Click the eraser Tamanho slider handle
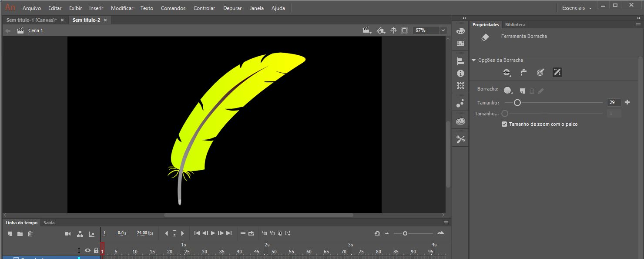Viewport: 644px width, 259px height. [517, 103]
